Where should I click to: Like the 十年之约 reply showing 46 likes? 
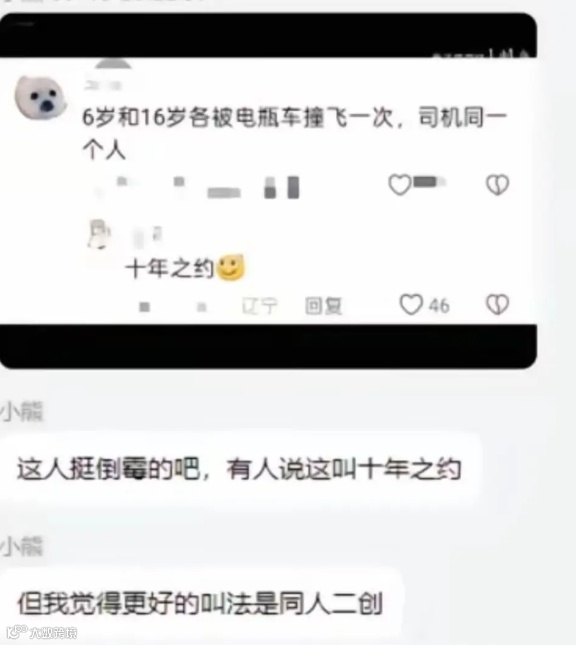[411, 305]
